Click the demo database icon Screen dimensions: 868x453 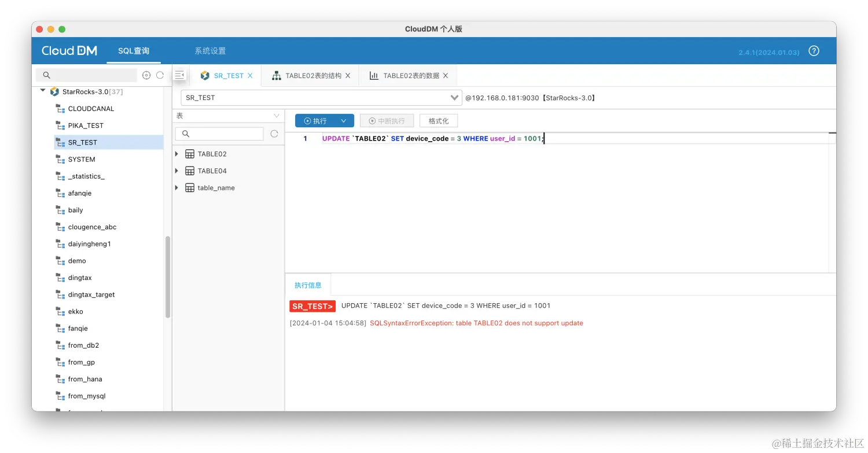click(x=60, y=261)
